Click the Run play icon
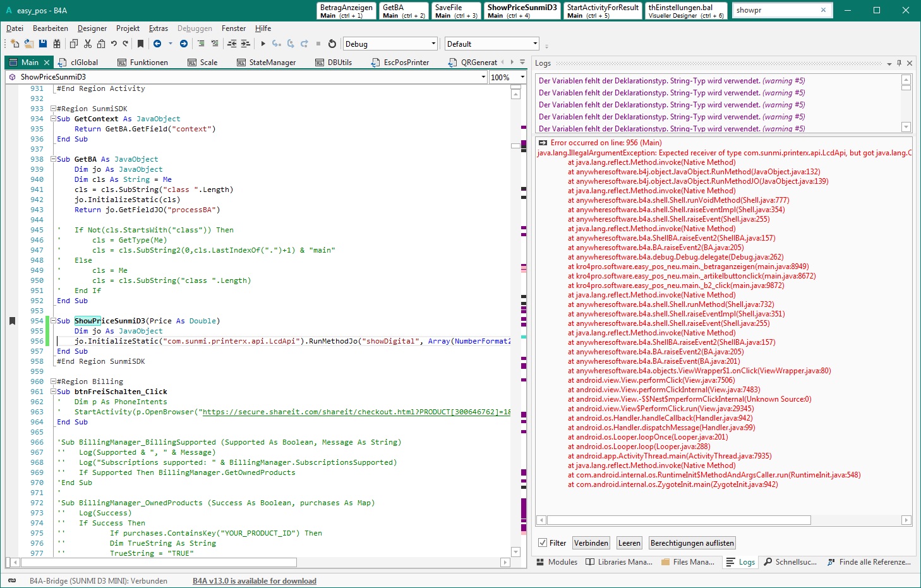The image size is (921, 588). pos(263,44)
